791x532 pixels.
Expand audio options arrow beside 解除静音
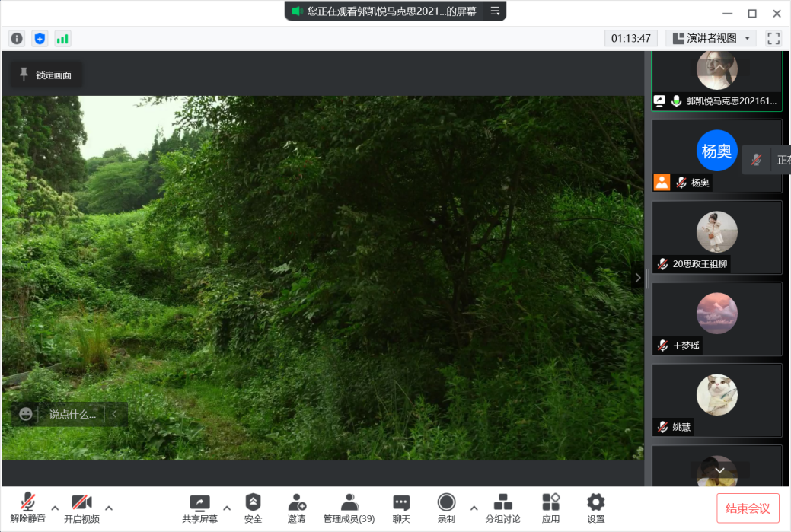[x=55, y=508]
